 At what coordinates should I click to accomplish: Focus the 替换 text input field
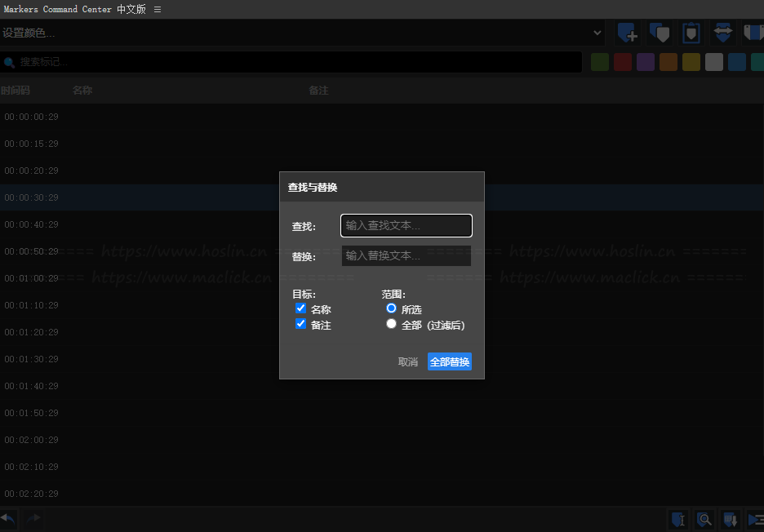pyautogui.click(x=406, y=255)
